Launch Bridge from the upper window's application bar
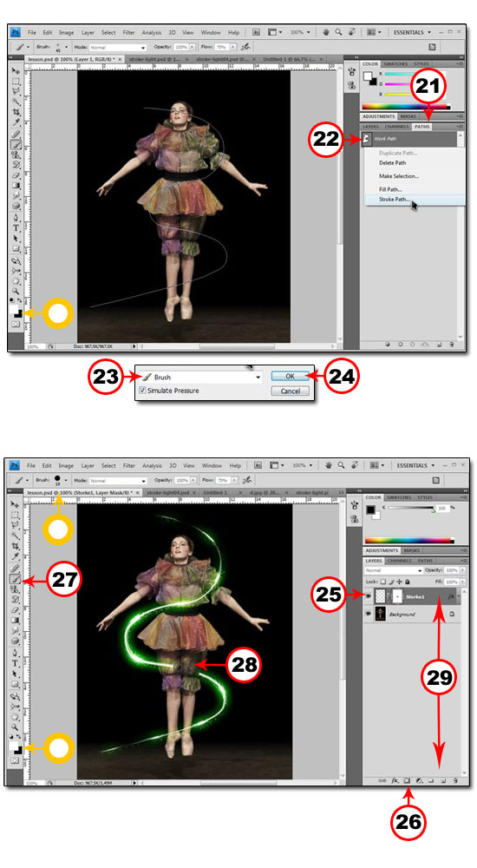Image resolution: width=477 pixels, height=868 pixels. 256,32
